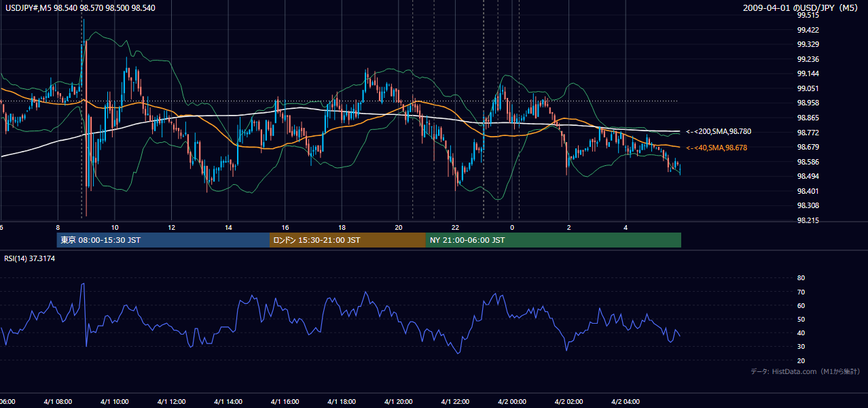Click the Tokyo 08:00-15:30 JST session bar
Screen dimensions: 868x408
pyautogui.click(x=163, y=240)
